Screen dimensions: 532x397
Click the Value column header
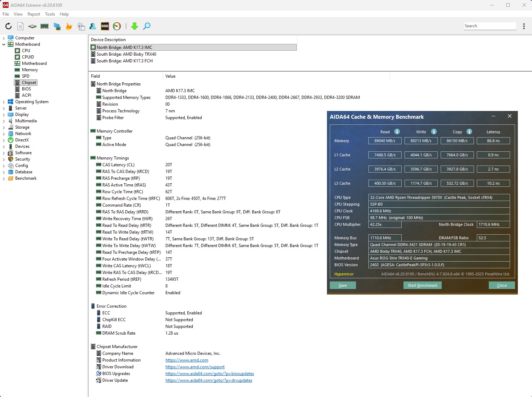click(x=276, y=76)
